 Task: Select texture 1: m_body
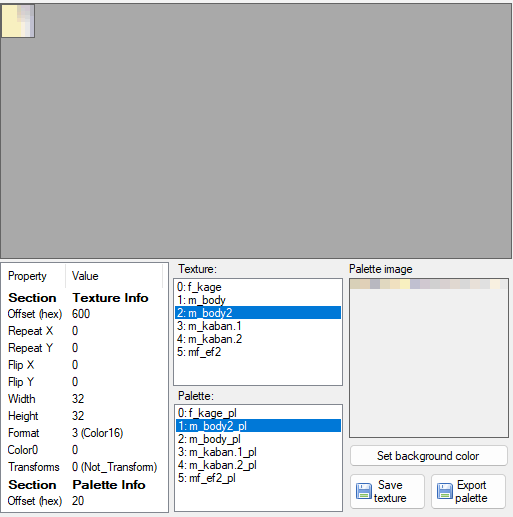258,300
